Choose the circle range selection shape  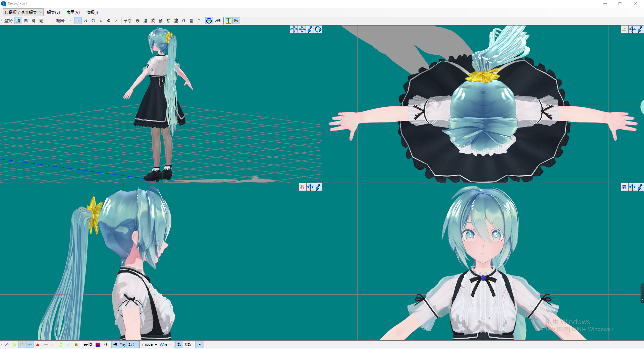[93, 20]
